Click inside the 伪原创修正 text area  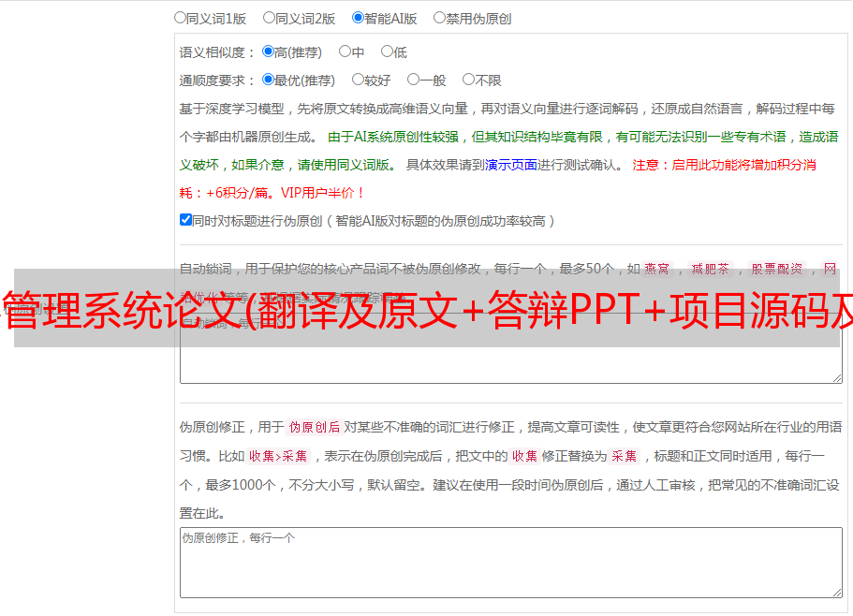tap(511, 563)
